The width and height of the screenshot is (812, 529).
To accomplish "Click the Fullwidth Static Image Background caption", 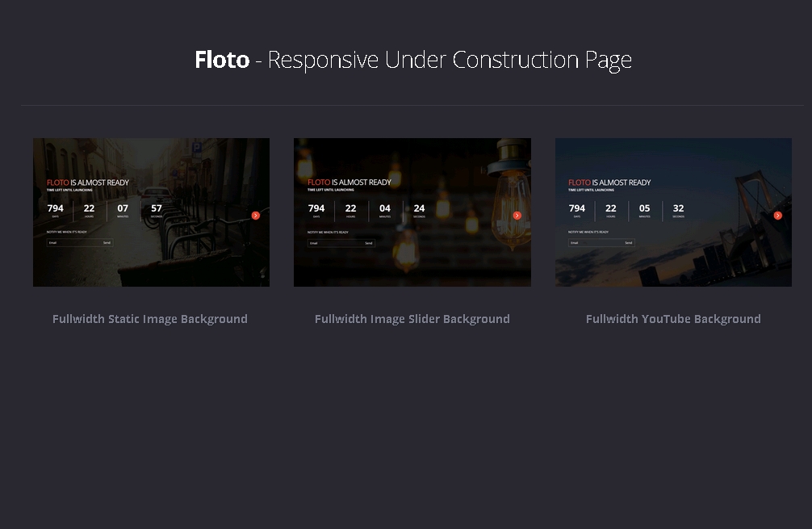I will 150,319.
